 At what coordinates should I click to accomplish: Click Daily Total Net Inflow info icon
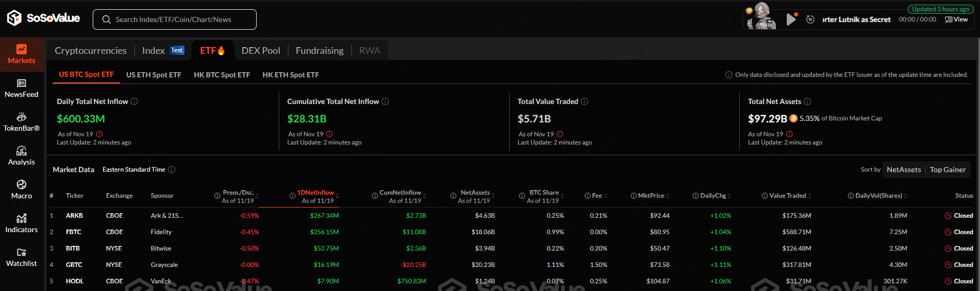tap(134, 101)
